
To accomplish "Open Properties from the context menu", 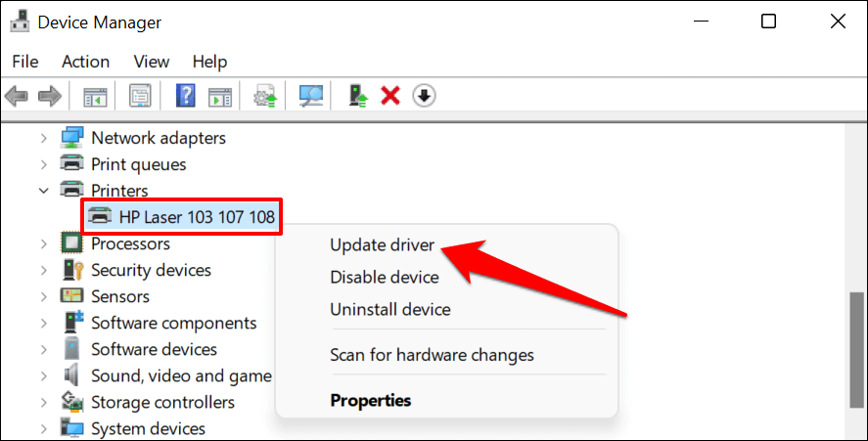I will [x=370, y=400].
